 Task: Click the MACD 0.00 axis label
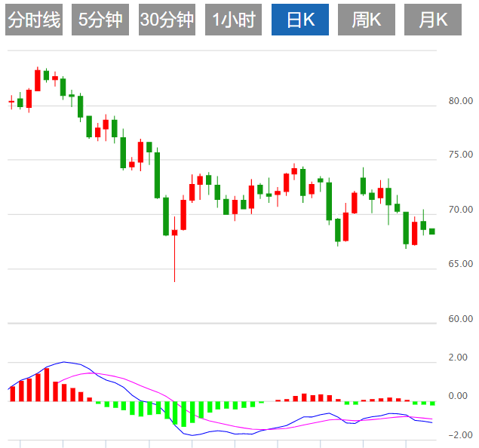(x=458, y=396)
